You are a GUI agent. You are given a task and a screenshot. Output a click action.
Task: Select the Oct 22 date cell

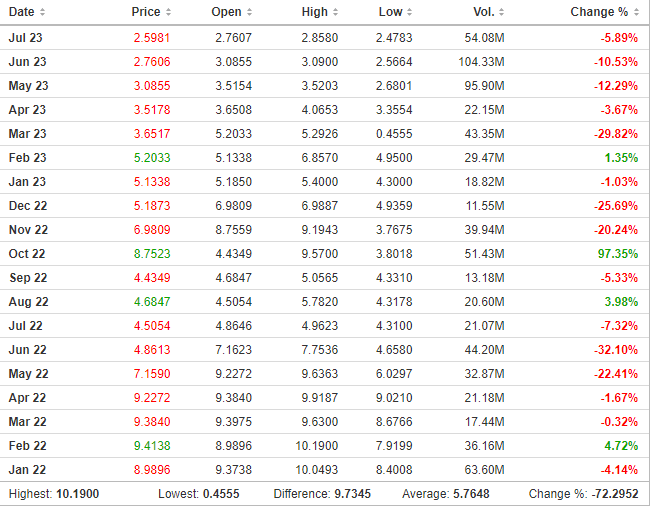[26, 254]
